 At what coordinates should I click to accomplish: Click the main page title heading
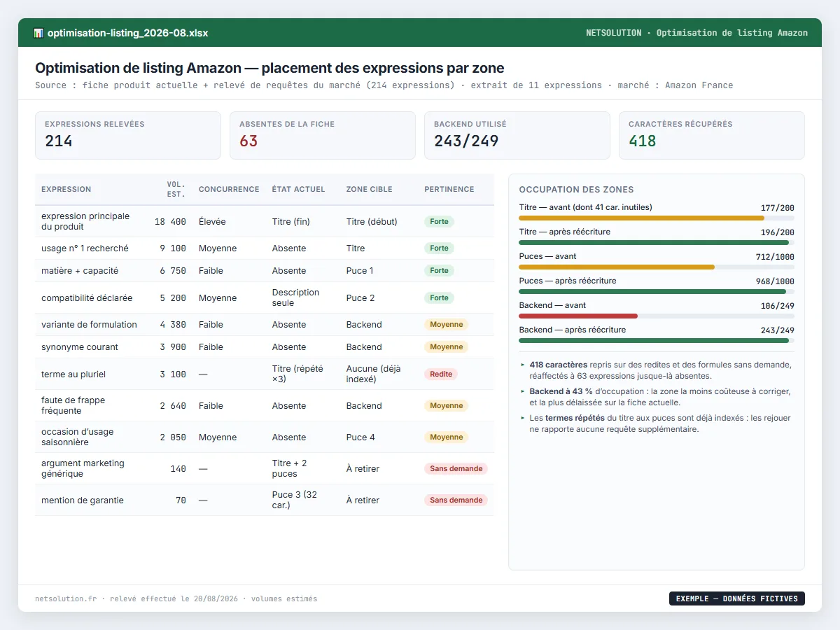pyautogui.click(x=269, y=68)
